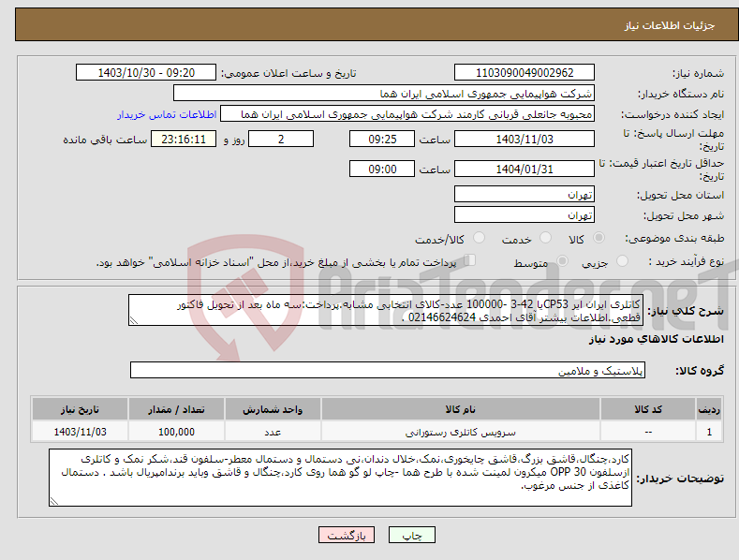This screenshot has height=560, width=739.
Task: Click the واحد شمارش column header
Action: [273, 409]
